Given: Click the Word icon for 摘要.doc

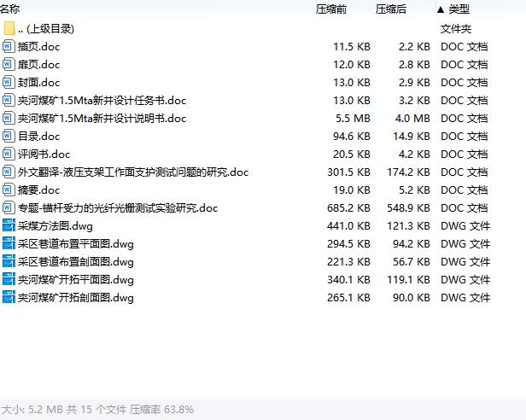Looking at the screenshot, I should [9, 190].
